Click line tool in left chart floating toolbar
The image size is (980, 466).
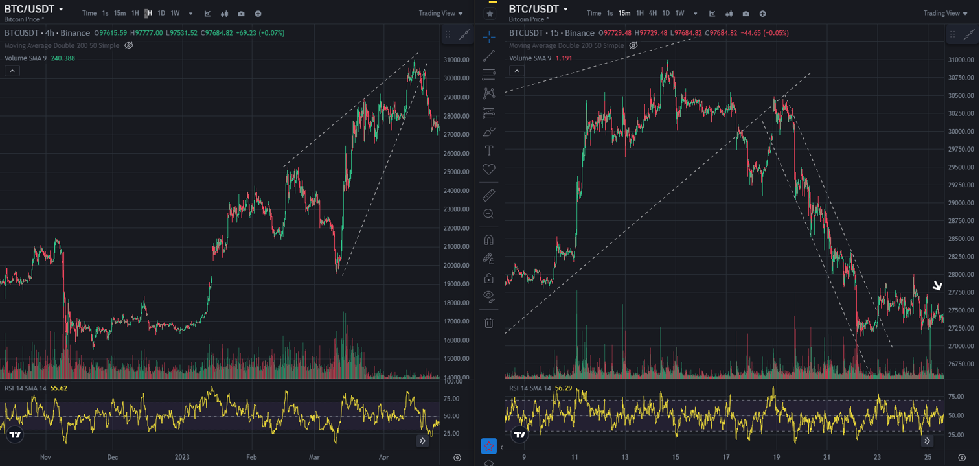coord(464,36)
